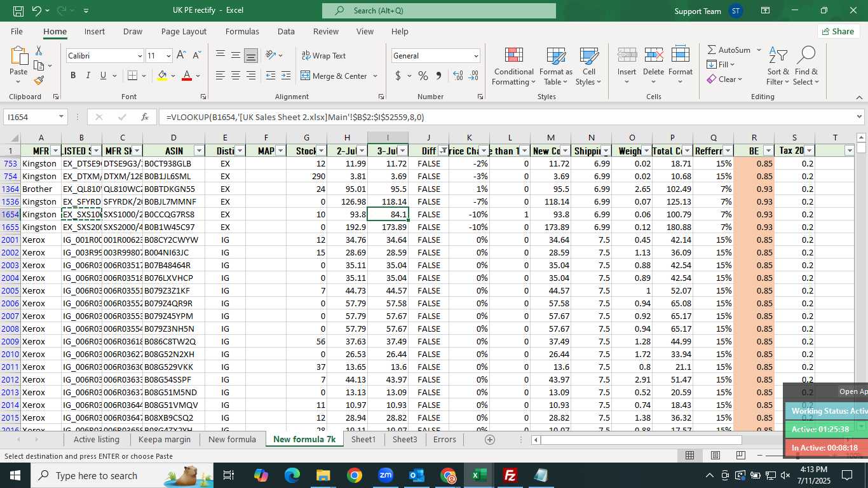Click the Comma Style icon
Viewport: 868px width, 488px height.
pyautogui.click(x=438, y=76)
